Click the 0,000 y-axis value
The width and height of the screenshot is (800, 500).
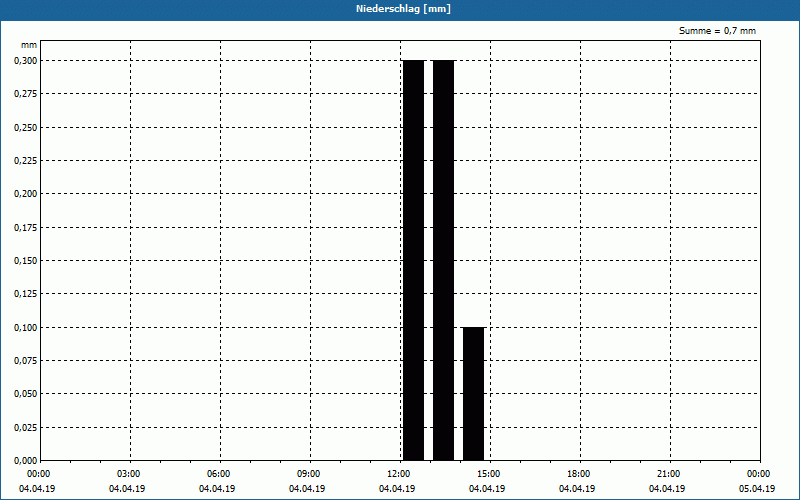pos(26,461)
